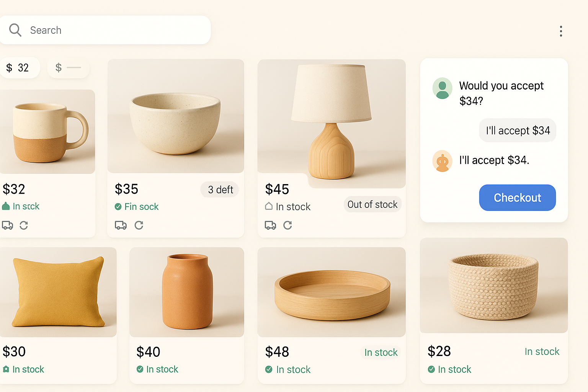Click the "3 deft" badge on bowl

coord(220,189)
